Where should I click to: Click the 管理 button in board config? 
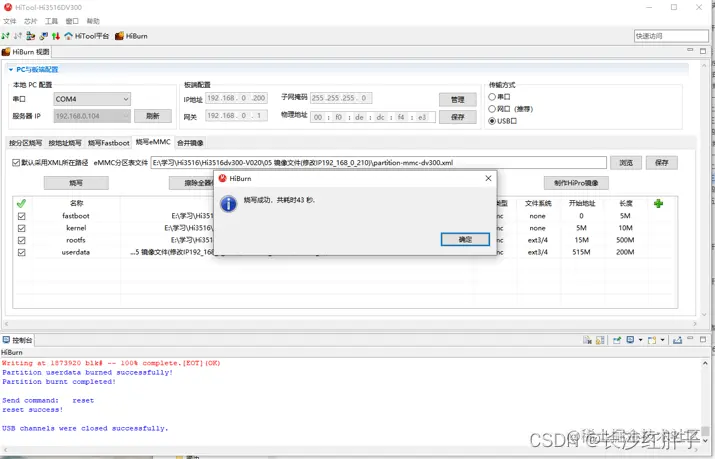coord(457,99)
